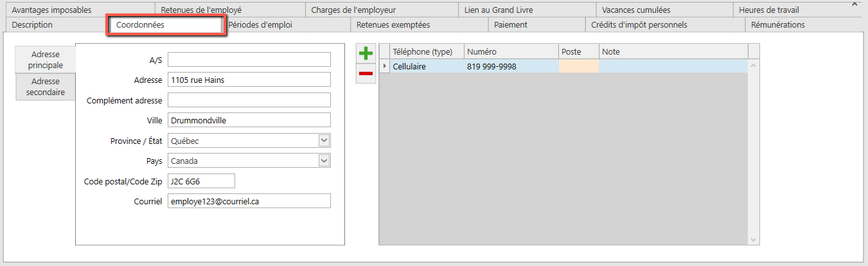Open the Pays dropdown
Image resolution: width=868 pixels, height=266 pixels.
pyautogui.click(x=324, y=161)
